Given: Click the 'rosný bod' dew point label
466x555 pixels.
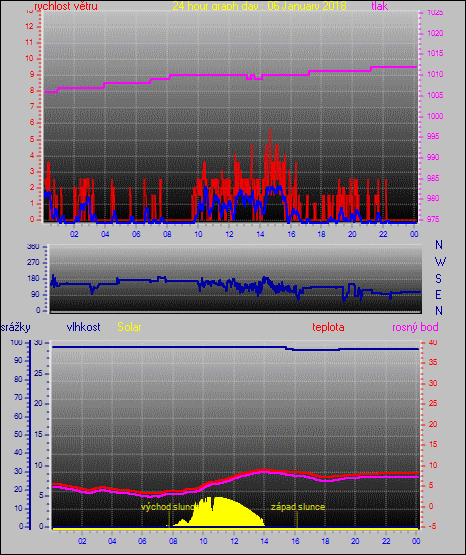Looking at the screenshot, I should point(415,327).
